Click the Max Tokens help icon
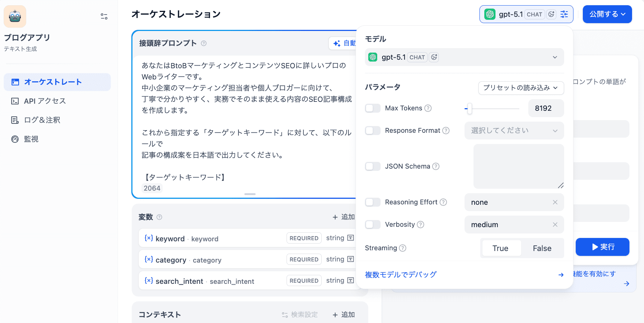 pos(428,108)
